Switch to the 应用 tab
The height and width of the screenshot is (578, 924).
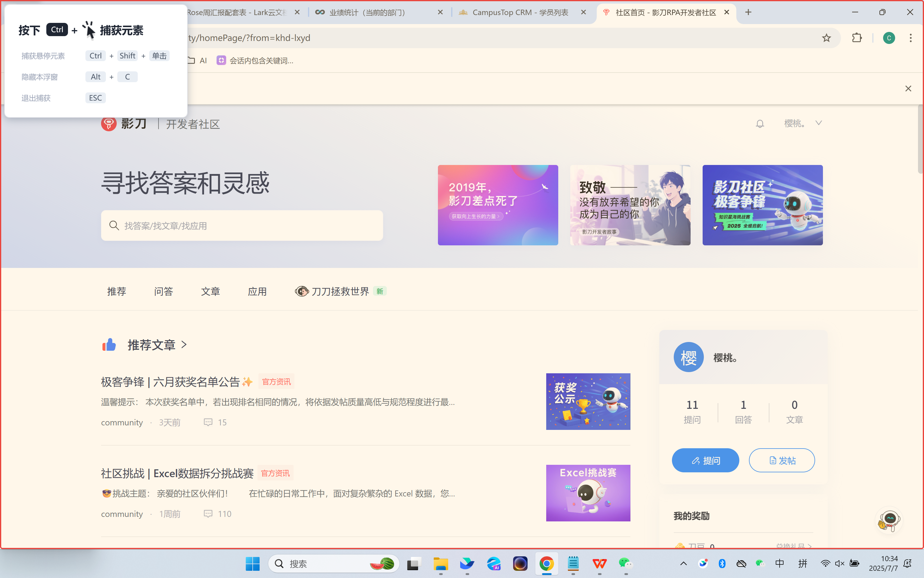pos(257,291)
